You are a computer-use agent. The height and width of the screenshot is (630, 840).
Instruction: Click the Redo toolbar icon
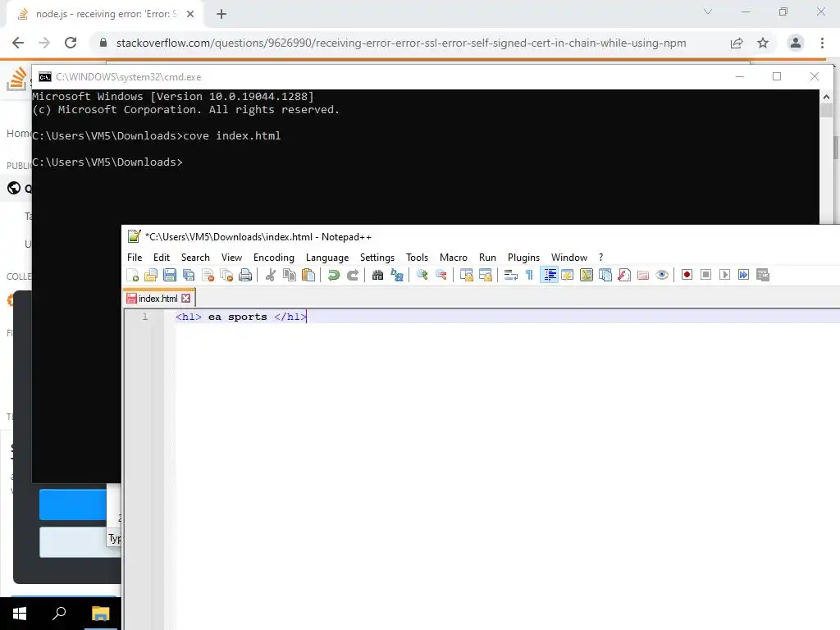[x=353, y=275]
